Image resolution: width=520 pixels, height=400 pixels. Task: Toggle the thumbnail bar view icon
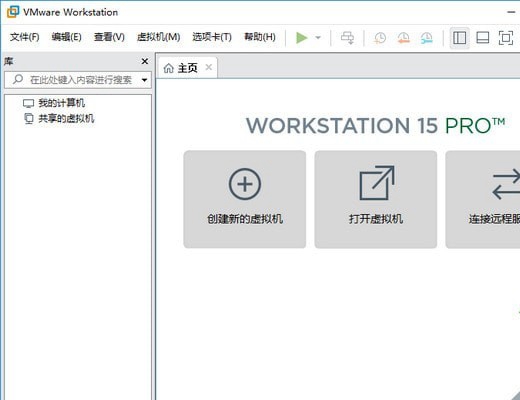point(482,38)
